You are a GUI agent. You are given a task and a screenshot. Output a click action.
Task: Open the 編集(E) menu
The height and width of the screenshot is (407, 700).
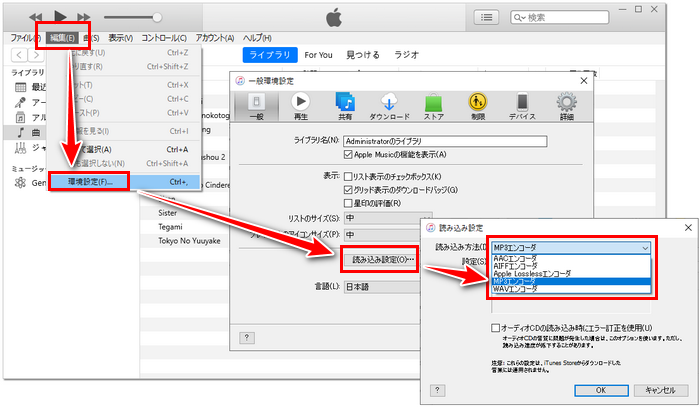tap(62, 38)
